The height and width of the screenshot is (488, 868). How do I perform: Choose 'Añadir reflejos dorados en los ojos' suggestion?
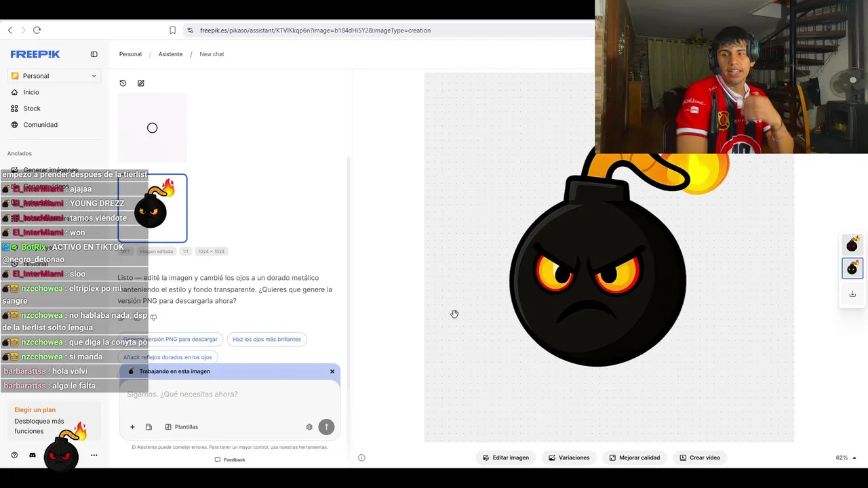[167, 357]
